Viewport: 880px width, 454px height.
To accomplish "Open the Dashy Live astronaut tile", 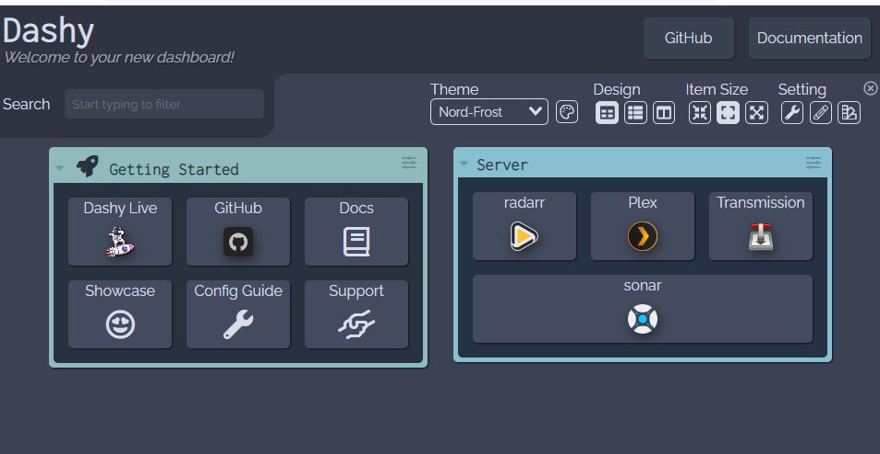I will [120, 231].
